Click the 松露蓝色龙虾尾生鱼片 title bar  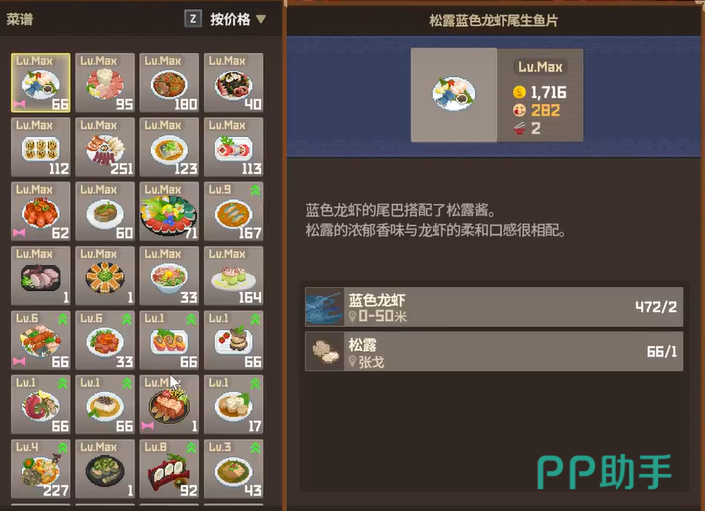click(493, 21)
